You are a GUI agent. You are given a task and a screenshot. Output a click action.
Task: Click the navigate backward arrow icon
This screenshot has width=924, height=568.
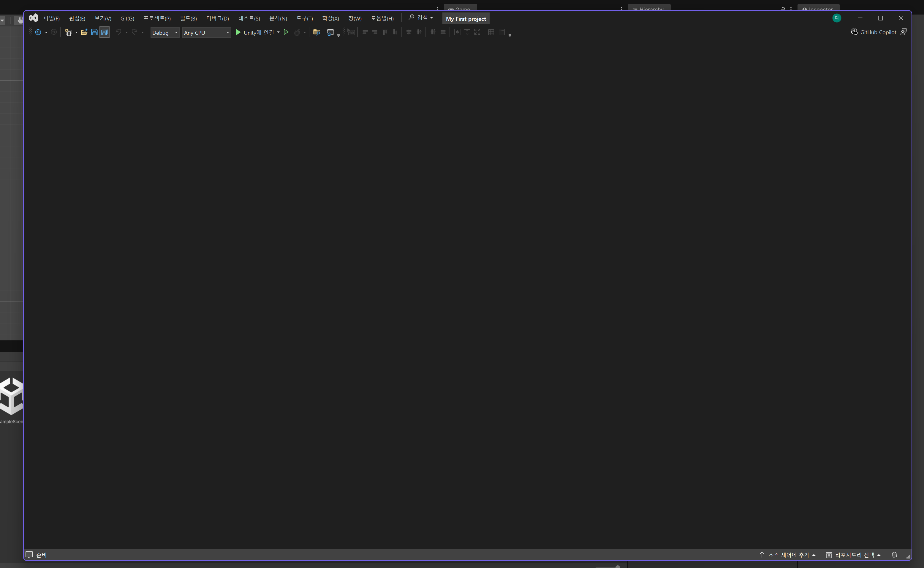38,32
